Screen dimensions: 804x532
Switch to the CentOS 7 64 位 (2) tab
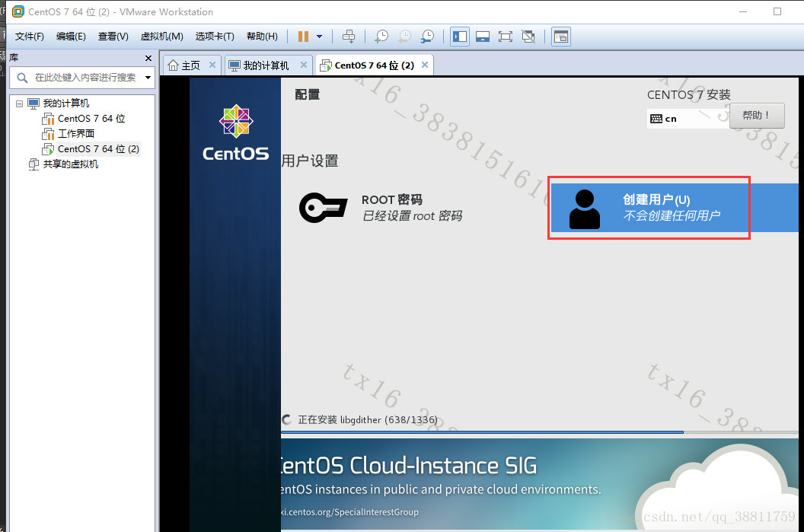click(375, 65)
